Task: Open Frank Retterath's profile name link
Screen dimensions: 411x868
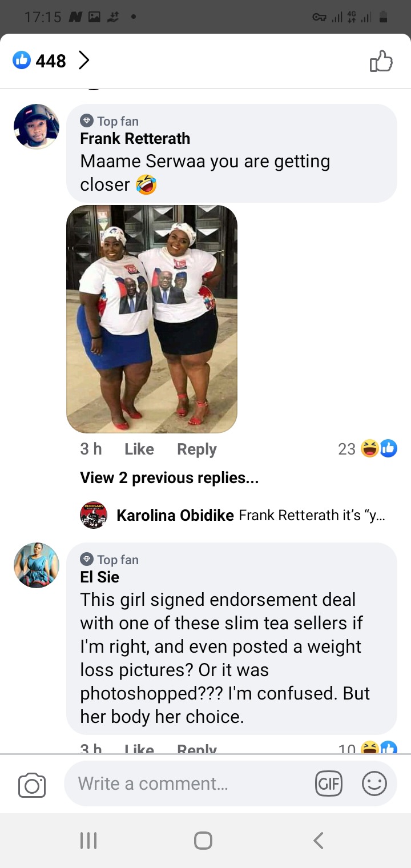Action: (x=135, y=139)
